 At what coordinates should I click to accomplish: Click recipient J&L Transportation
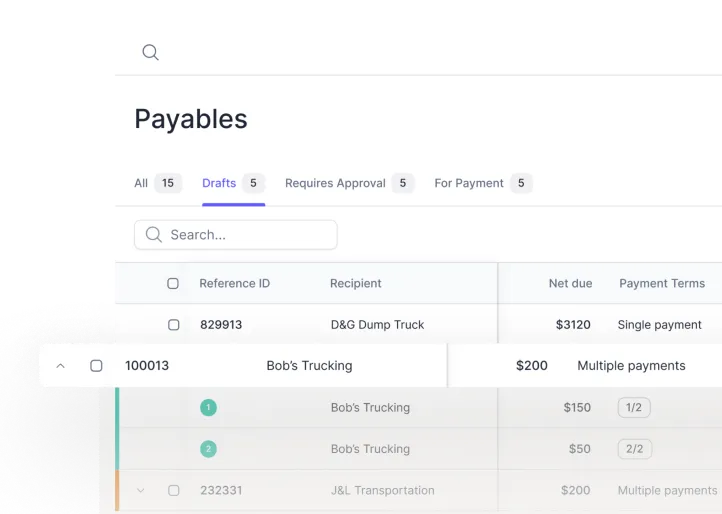(x=382, y=491)
